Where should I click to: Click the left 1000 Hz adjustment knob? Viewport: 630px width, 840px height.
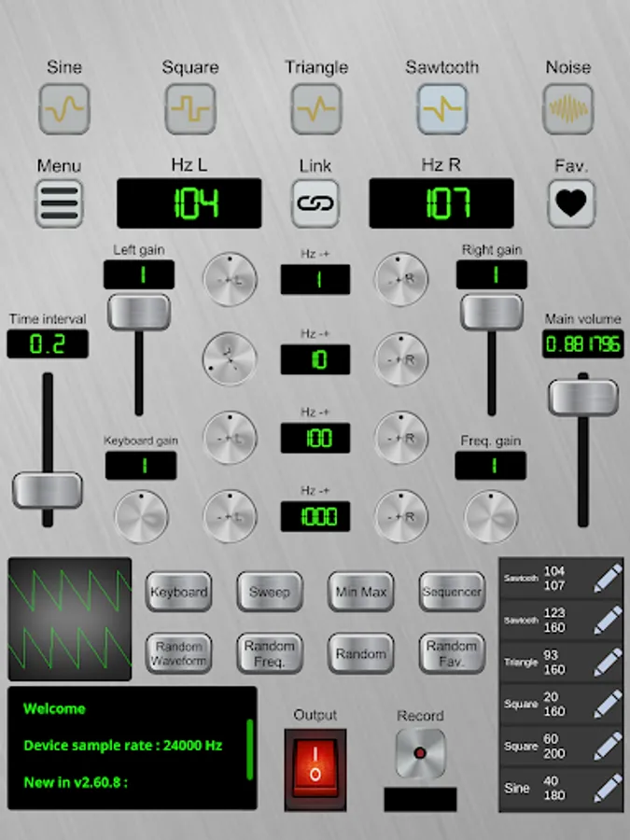231,516
